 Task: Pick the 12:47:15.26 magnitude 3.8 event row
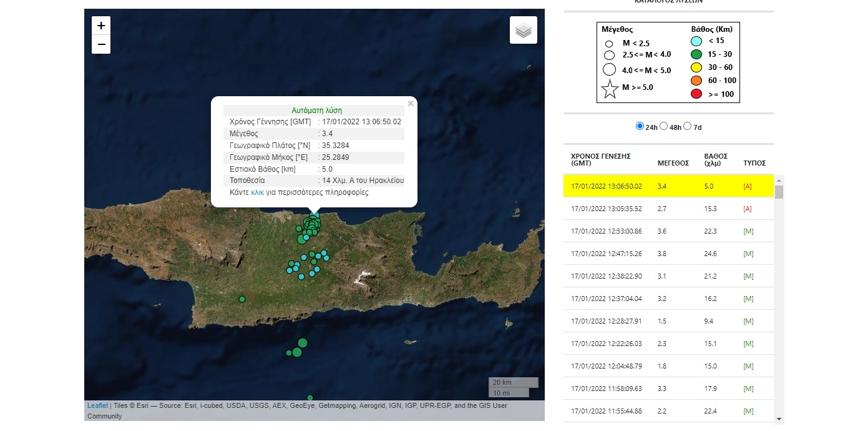point(668,254)
